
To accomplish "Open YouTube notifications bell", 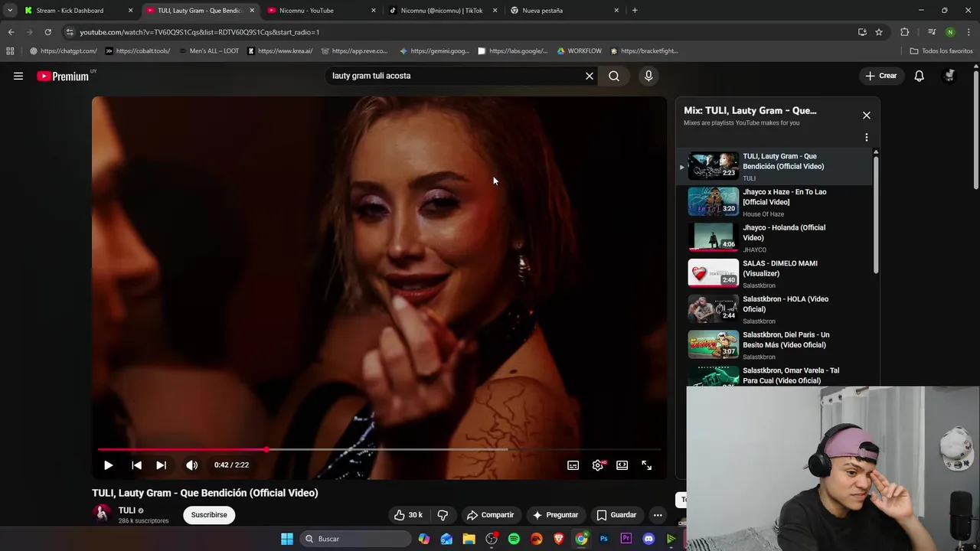I will click(920, 76).
